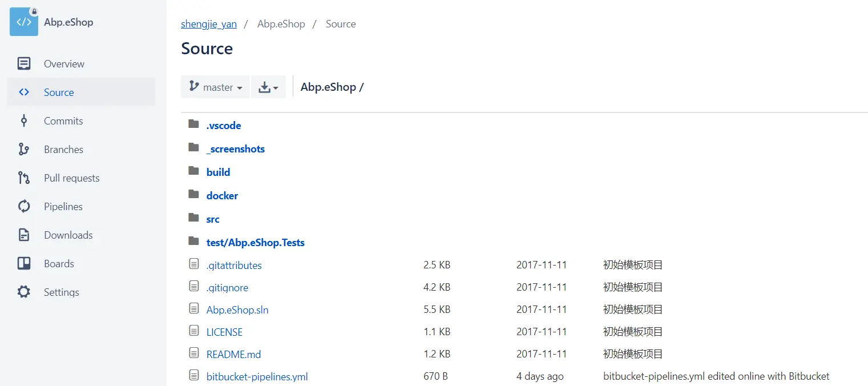Open the LICENSE file
868x386 pixels.
(x=224, y=332)
